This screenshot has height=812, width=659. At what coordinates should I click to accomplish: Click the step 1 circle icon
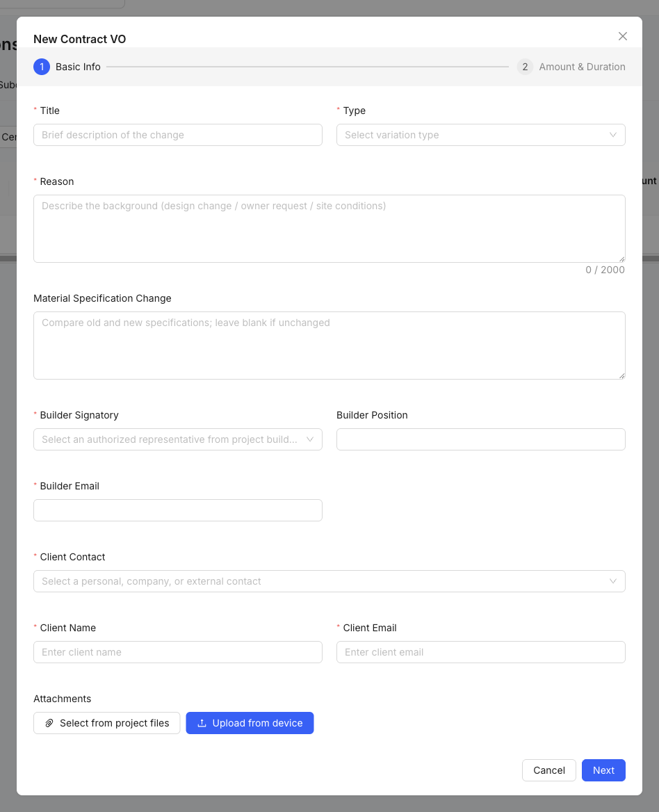(42, 67)
